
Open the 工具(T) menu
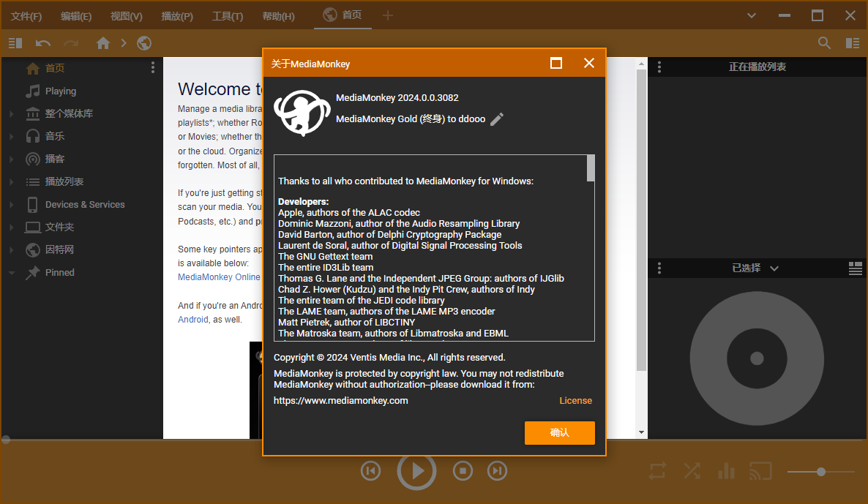point(228,16)
